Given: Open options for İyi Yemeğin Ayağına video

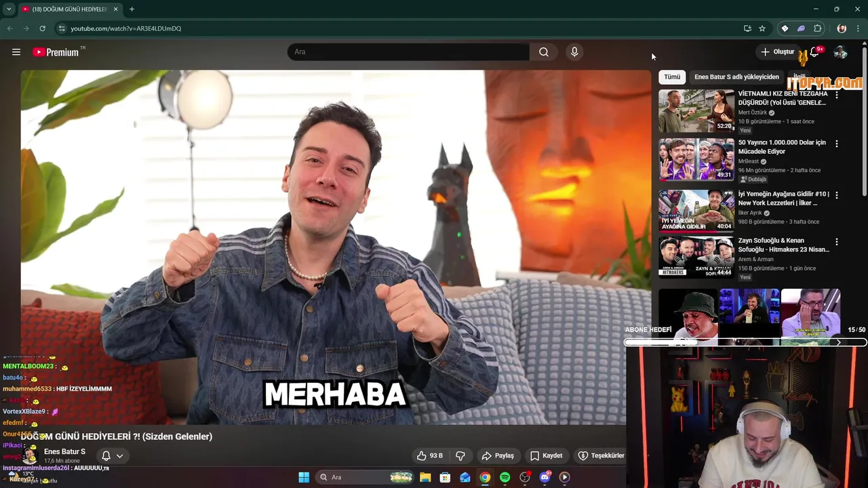Looking at the screenshot, I should 837,195.
